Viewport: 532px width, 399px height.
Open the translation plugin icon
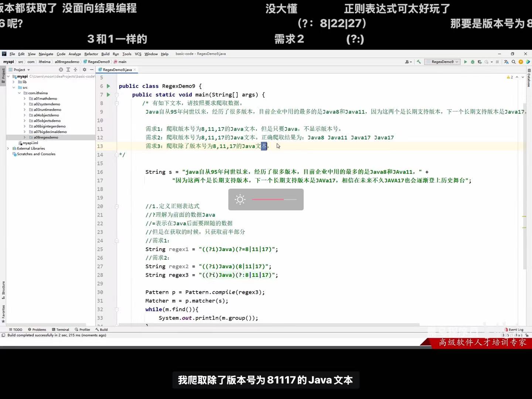(507, 62)
